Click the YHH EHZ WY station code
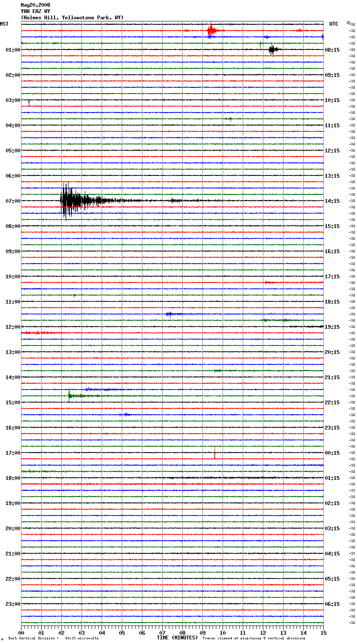 pos(35,11)
